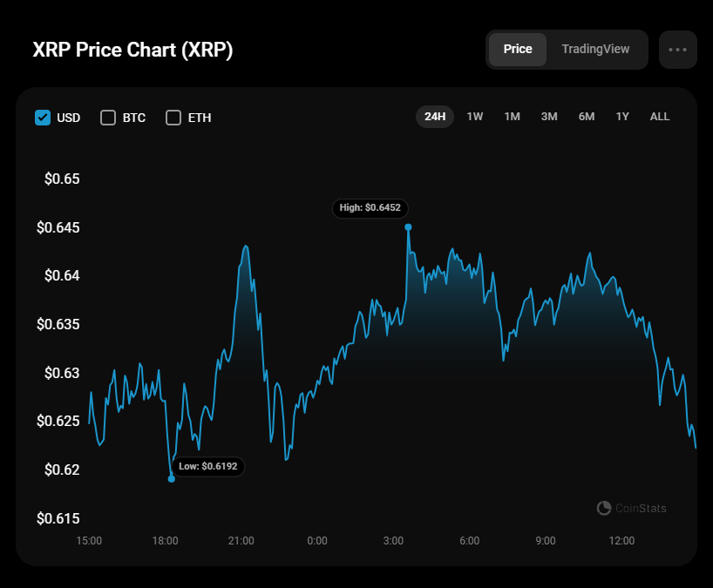Image resolution: width=713 pixels, height=588 pixels.
Task: Click the XRP Price Chart title
Action: 132,51
